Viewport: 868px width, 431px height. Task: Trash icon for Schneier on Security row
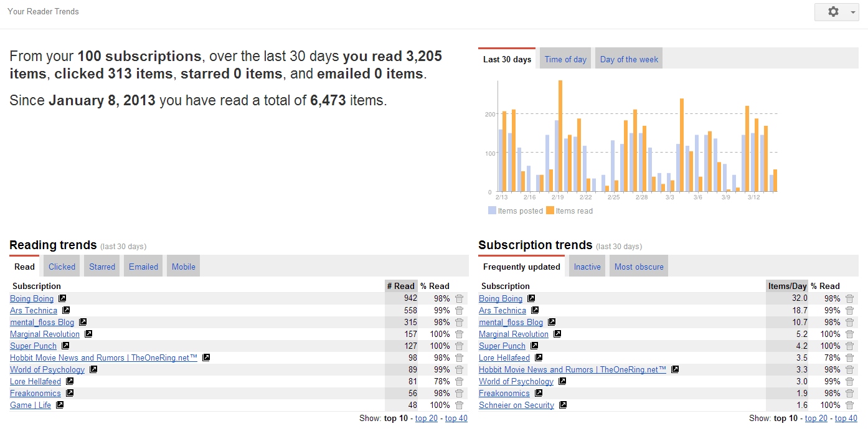[x=849, y=405]
